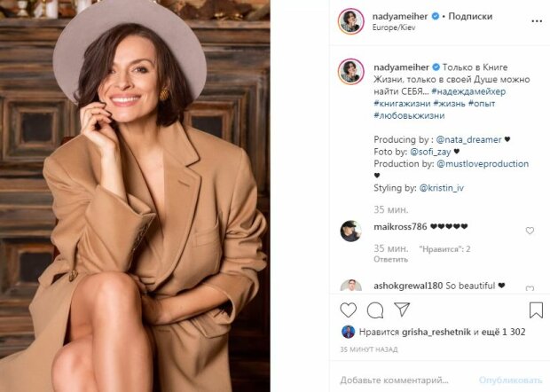Image resolution: width=550 pixels, height=392 pixels.
Task: Open the Europe/Kiev location link
Action: click(395, 28)
